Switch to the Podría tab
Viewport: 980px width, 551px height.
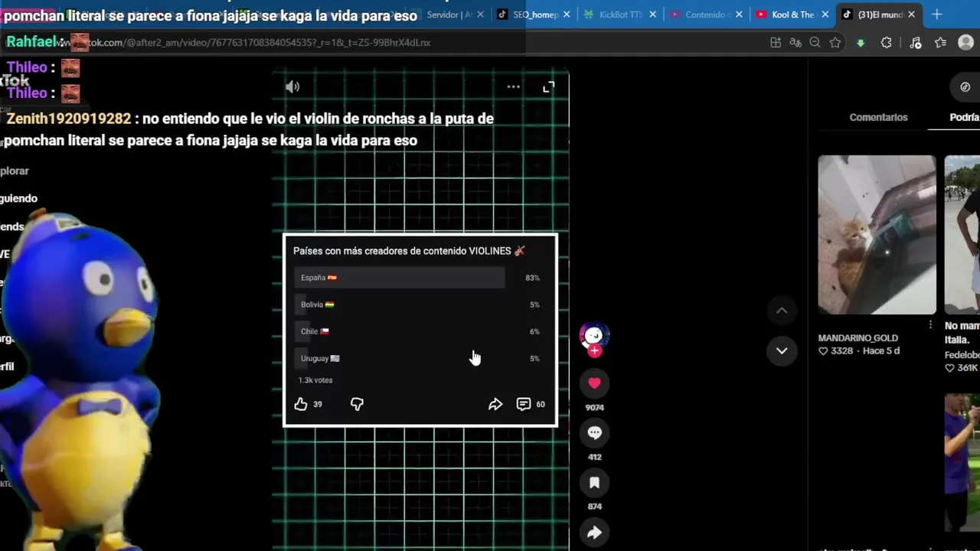tap(964, 117)
